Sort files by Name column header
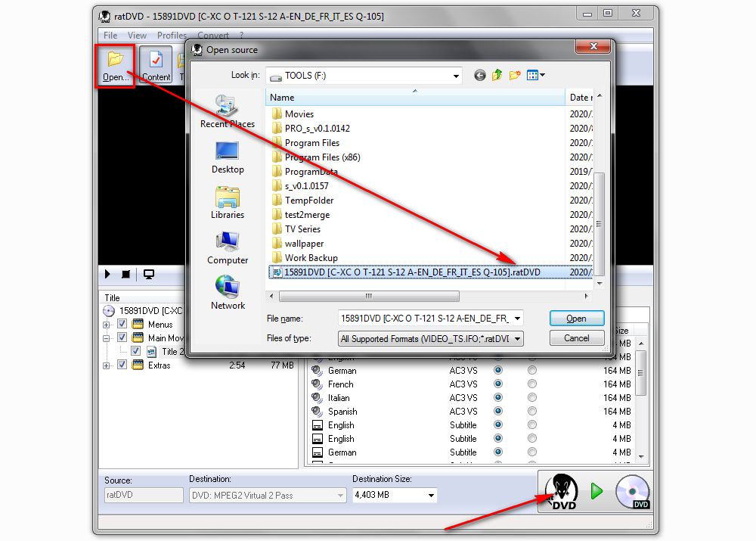 point(414,98)
